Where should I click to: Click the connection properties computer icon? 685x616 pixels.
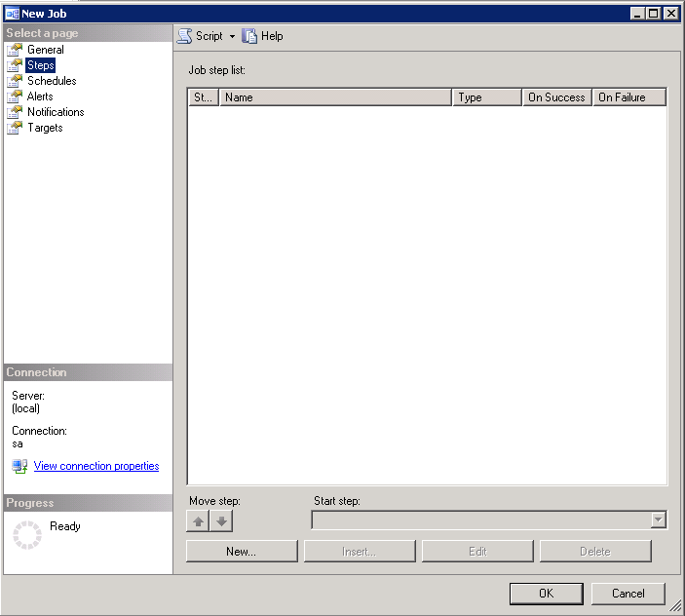click(19, 466)
